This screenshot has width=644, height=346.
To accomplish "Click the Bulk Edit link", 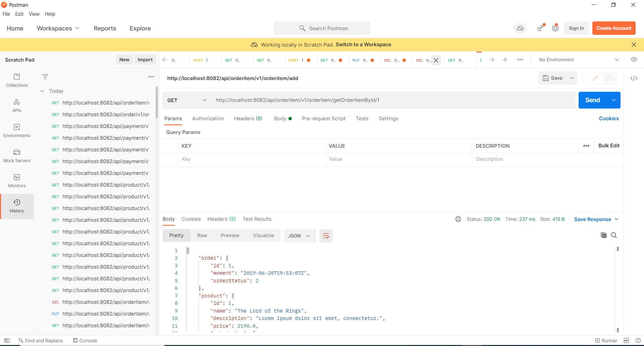I will [609, 146].
